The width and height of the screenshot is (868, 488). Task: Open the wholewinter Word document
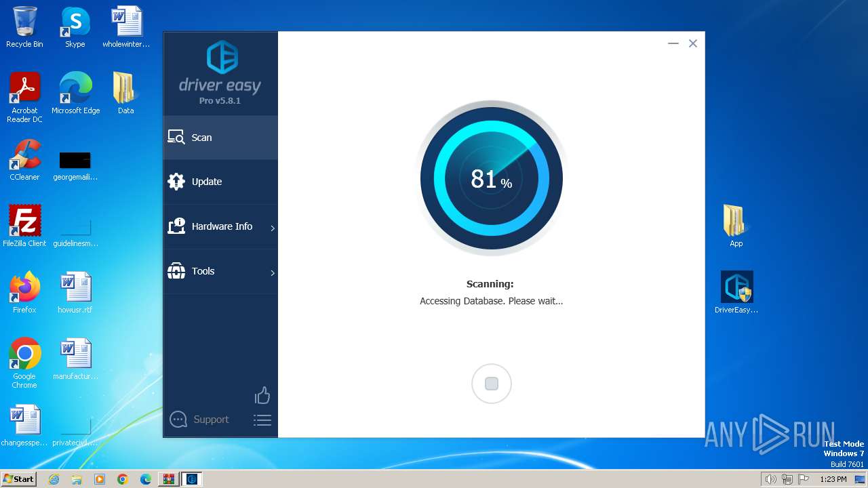pyautogui.click(x=126, y=27)
